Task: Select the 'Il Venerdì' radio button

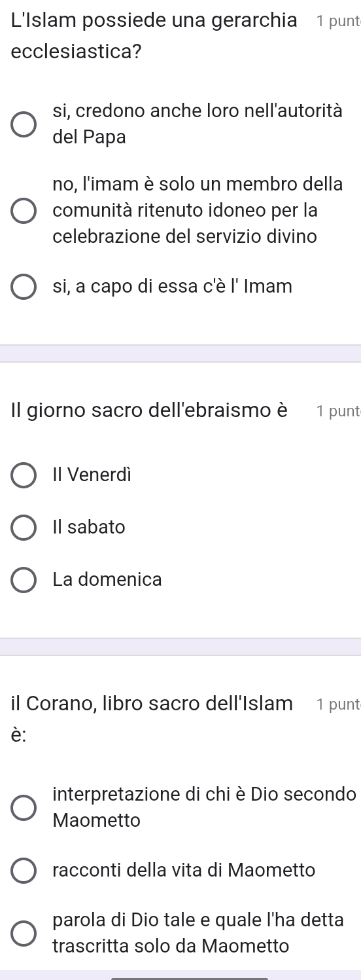Action: click(24, 476)
